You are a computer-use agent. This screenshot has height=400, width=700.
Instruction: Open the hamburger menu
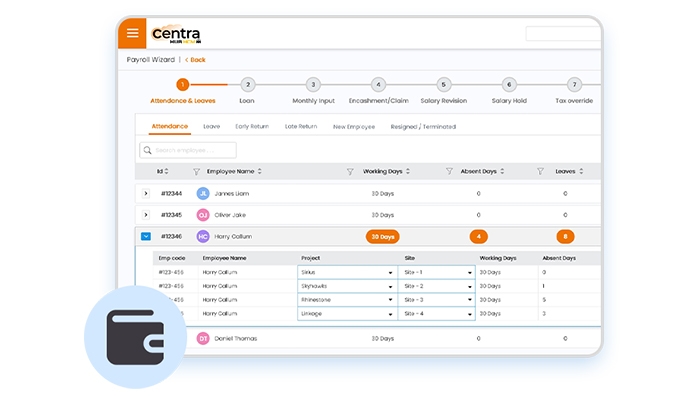click(x=132, y=33)
